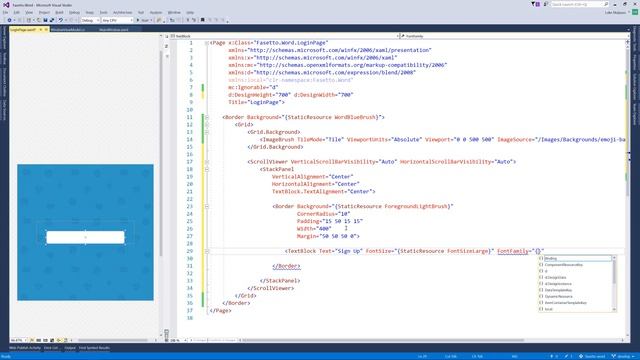Image resolution: width=640 pixels, height=360 pixels.
Task: Click the feedback icon beside Quick Launch
Action: (x=545, y=4)
